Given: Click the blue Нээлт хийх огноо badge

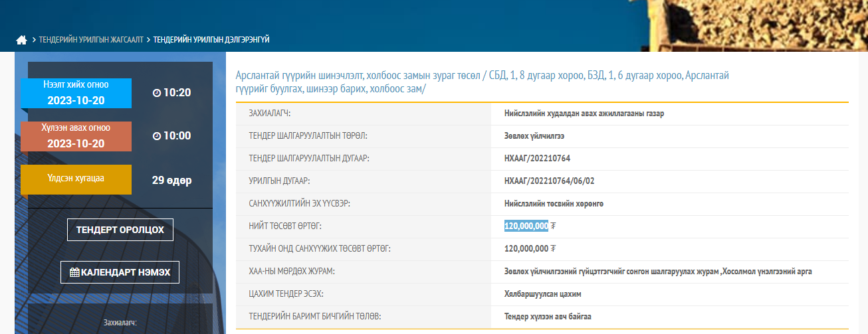Looking at the screenshot, I should [76, 93].
